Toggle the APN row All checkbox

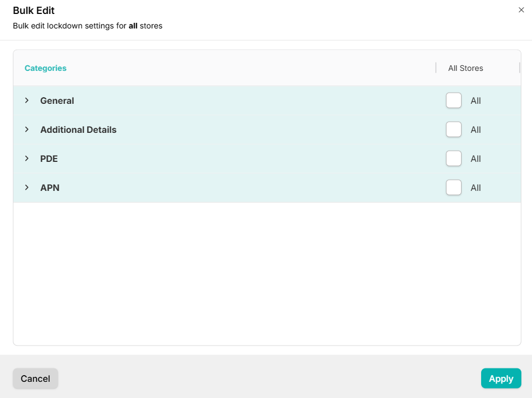453,188
